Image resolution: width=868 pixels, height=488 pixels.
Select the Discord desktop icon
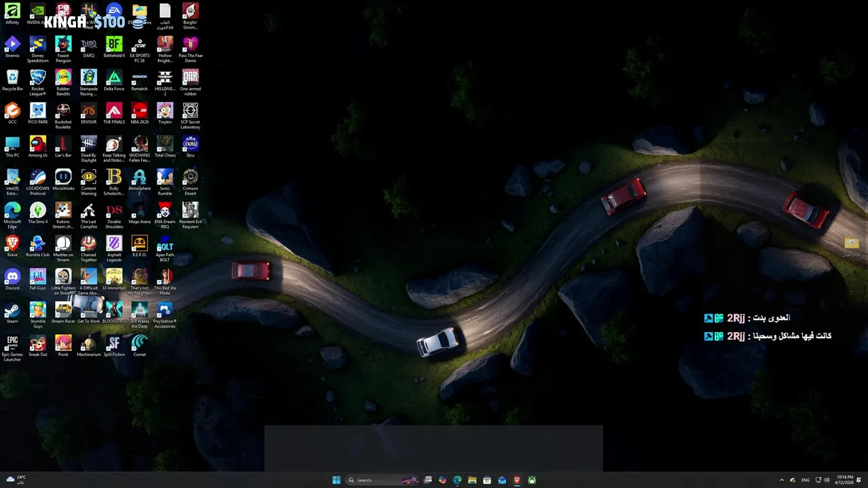pos(12,279)
